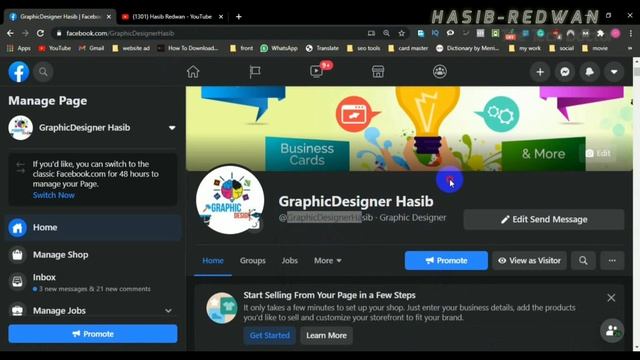This screenshot has height=360, width=640.
Task: Click the blue Promote button near tabs
Action: click(446, 260)
